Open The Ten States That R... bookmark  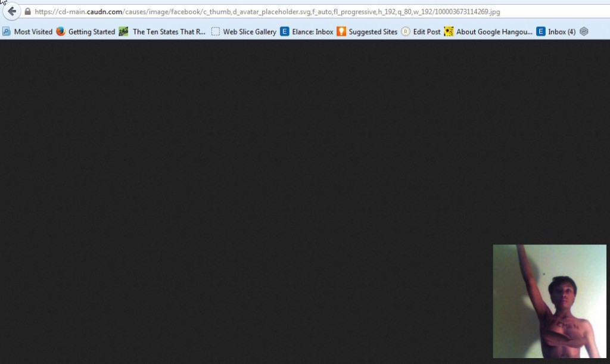coord(169,32)
